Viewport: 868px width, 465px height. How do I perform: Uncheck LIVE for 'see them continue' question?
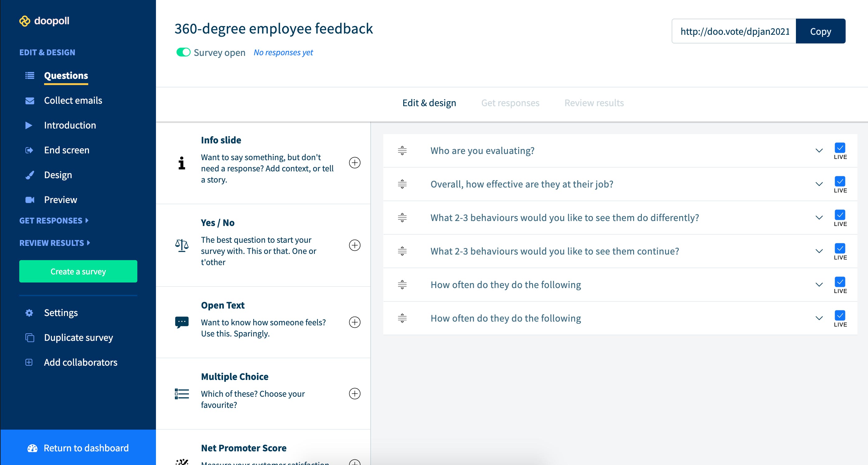click(840, 249)
